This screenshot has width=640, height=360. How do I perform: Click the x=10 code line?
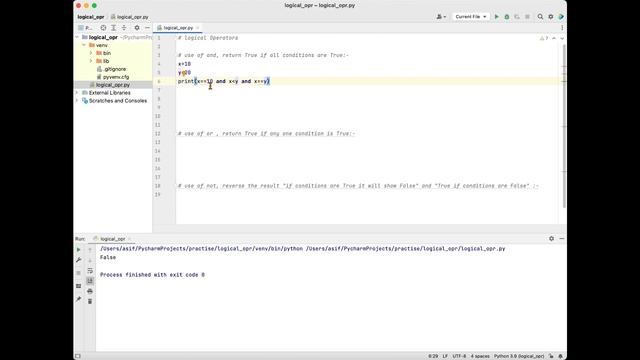[184, 64]
